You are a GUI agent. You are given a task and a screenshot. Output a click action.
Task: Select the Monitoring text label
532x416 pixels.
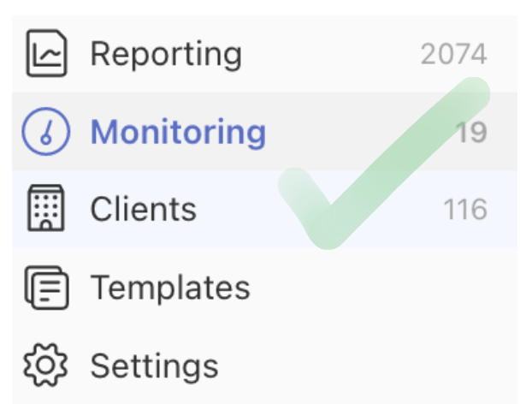pos(178,133)
